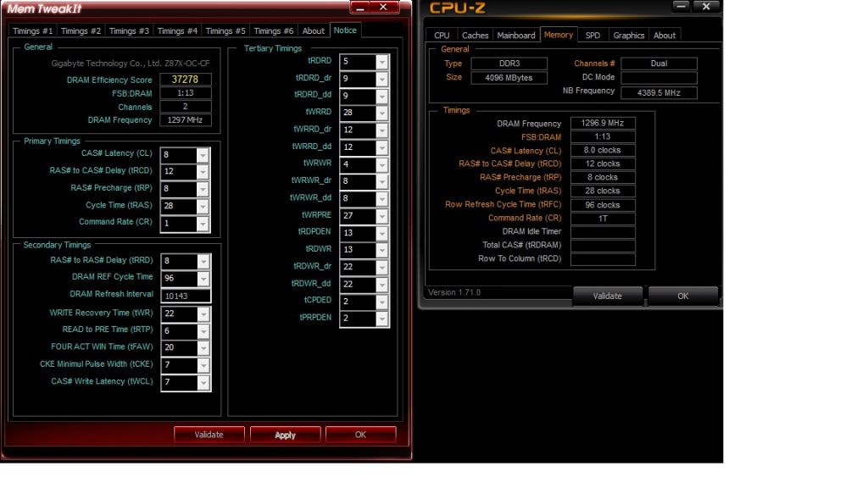Open the Mainboard tab in CPU-Z
Image resolution: width=868 pixels, height=488 pixels.
tap(516, 36)
